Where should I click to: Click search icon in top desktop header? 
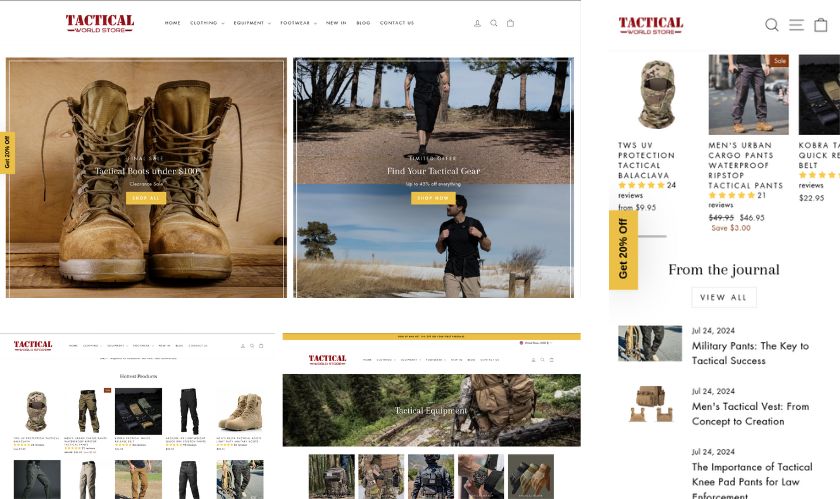[493, 23]
